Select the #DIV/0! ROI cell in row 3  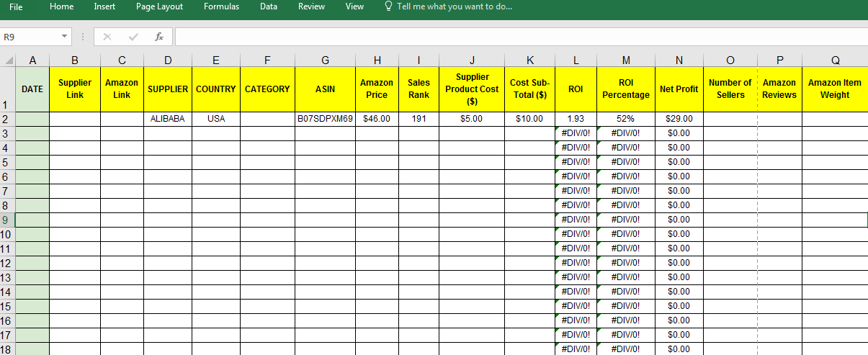(x=576, y=133)
